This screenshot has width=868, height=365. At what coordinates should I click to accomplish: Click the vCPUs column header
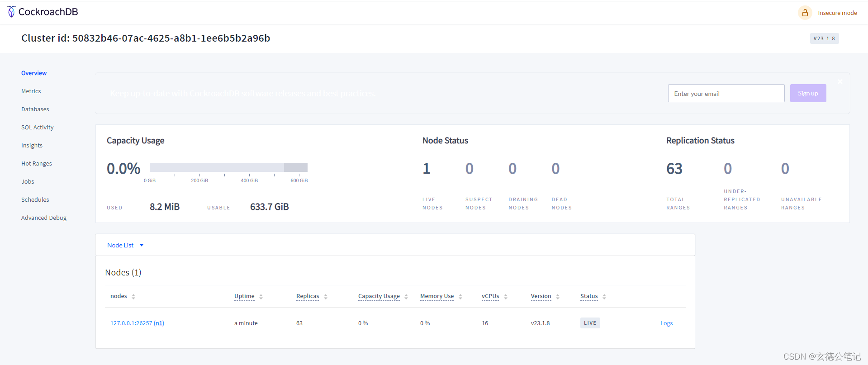490,296
